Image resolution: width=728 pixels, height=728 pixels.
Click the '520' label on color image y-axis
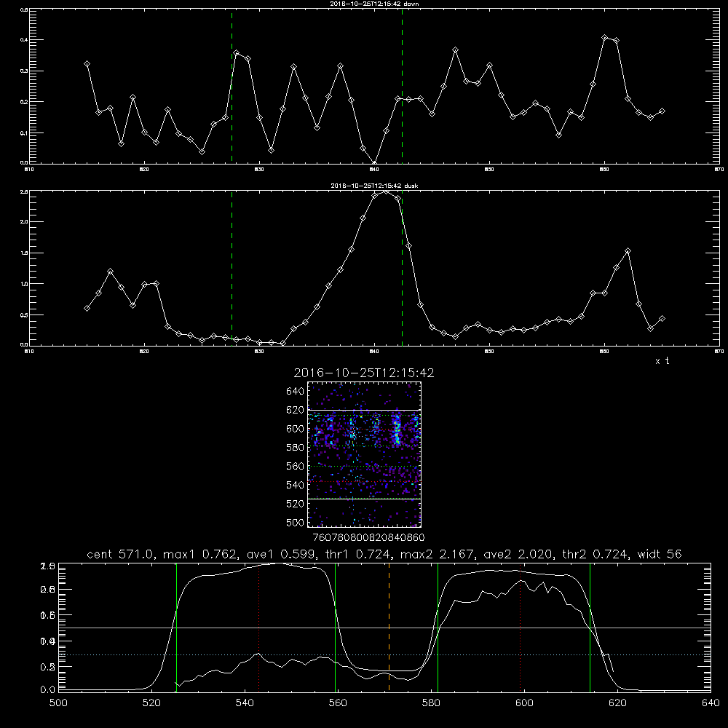(296, 504)
